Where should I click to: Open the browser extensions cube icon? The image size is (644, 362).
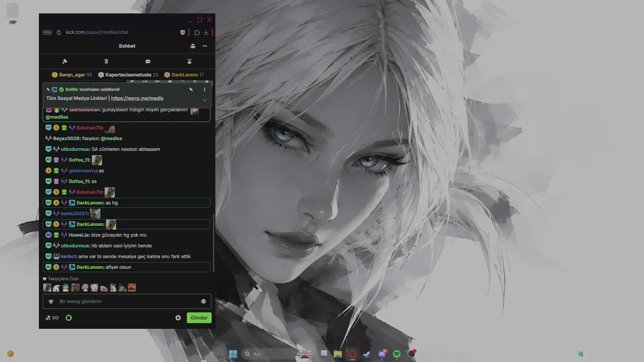[197, 32]
